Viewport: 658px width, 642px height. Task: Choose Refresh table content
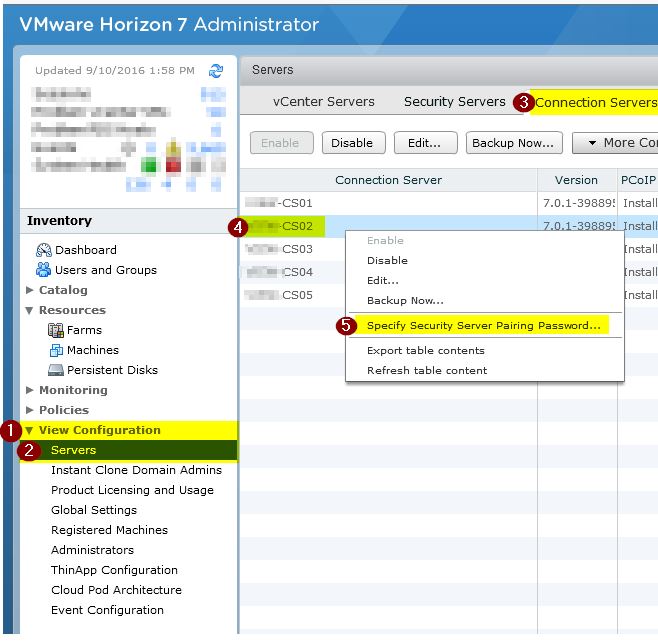click(427, 371)
